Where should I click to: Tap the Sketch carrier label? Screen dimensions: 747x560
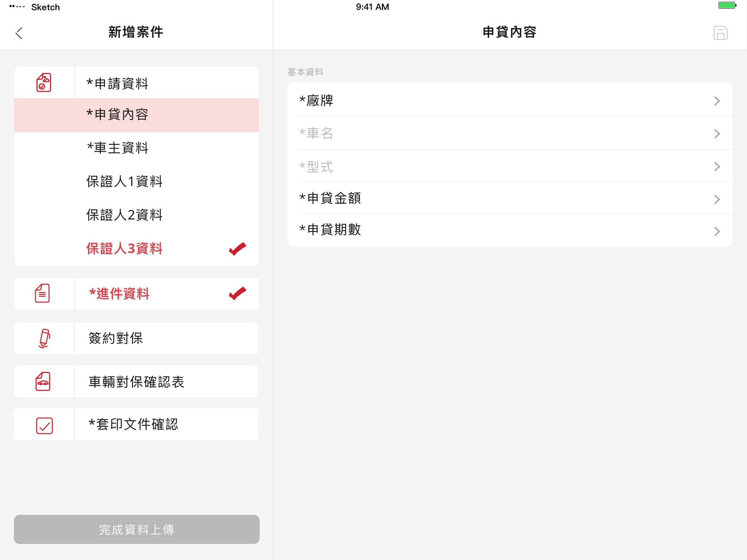point(46,7)
